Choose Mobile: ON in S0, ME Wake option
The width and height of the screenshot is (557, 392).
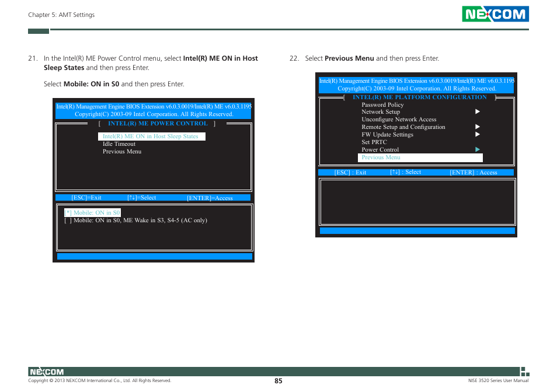pyautogui.click(x=135, y=220)
